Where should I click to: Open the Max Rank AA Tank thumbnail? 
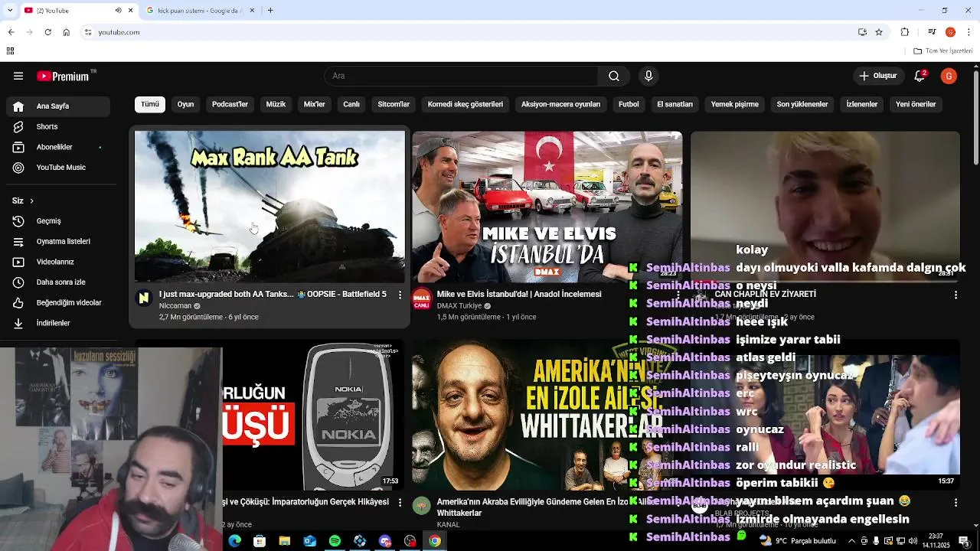click(x=269, y=207)
